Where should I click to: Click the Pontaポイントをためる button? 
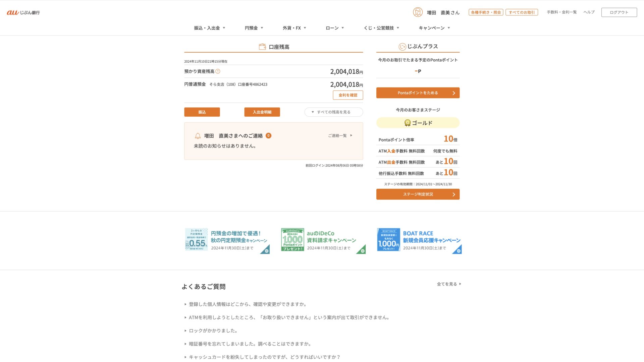(x=418, y=93)
